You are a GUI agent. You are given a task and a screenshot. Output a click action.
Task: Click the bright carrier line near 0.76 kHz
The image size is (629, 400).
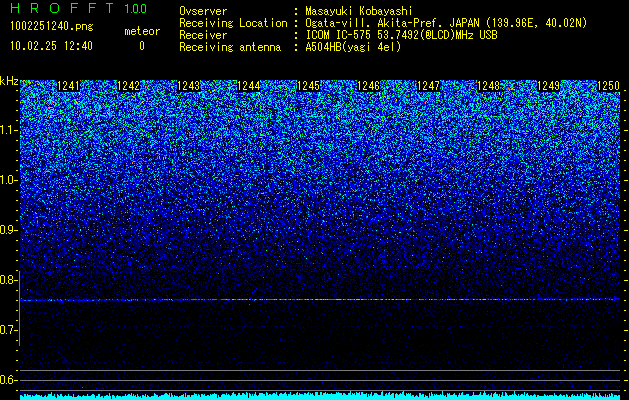[x=320, y=300]
